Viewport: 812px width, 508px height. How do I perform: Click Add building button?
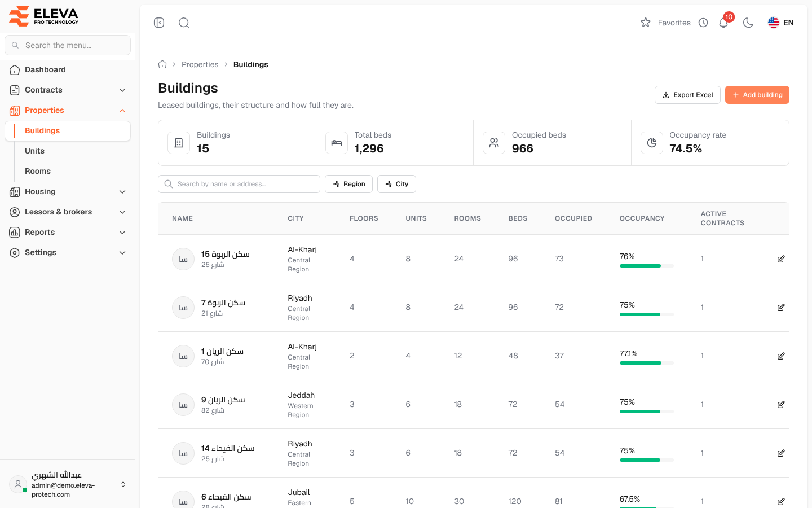pos(757,95)
